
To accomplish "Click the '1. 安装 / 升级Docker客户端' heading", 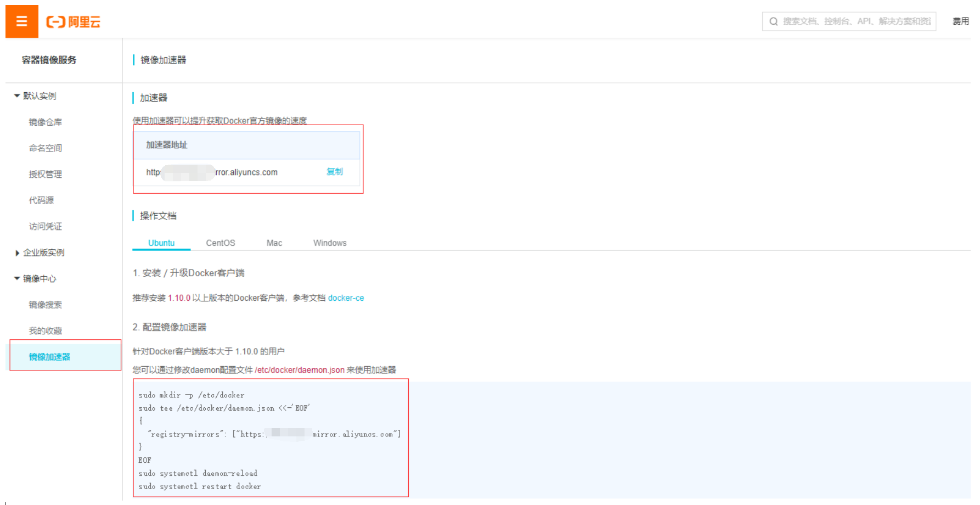I will click(189, 273).
